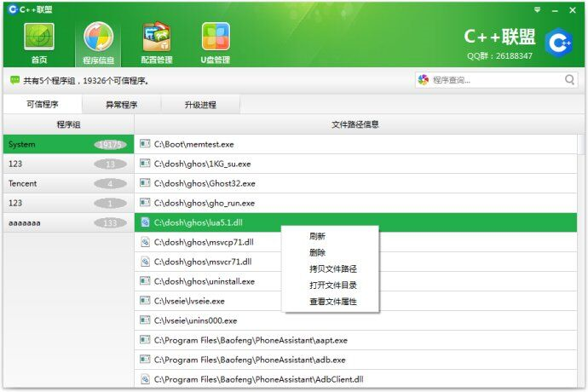Click file icon for Ghost32.exe row
Viewport: 588px width, 392px height.
pos(145,182)
